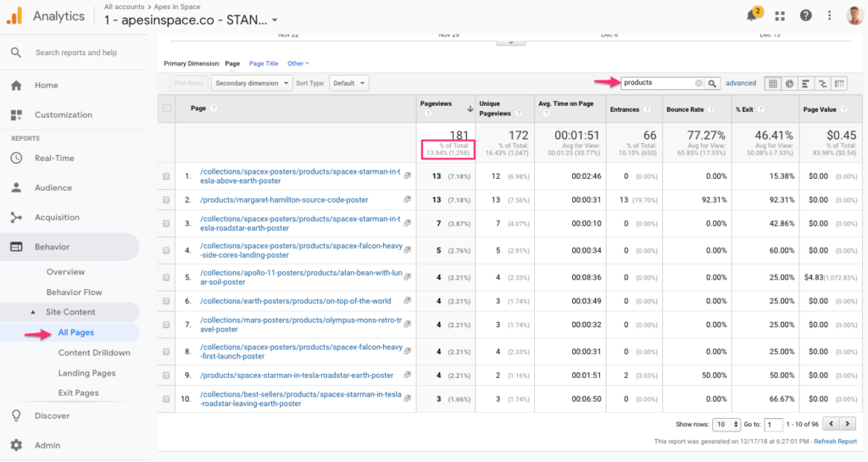Show help for % Exit column
This screenshot has height=462, width=868.
coord(761,109)
